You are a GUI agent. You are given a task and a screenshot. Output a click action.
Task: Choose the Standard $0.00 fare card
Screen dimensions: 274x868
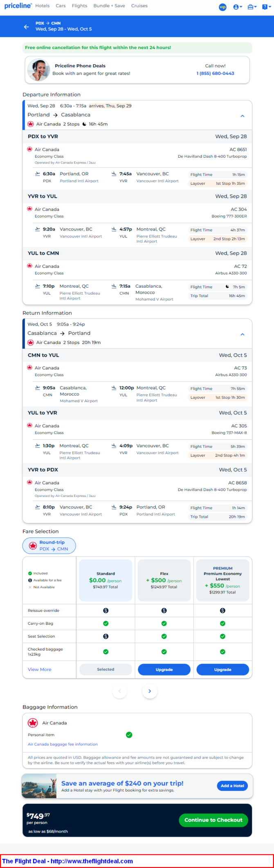tap(106, 580)
